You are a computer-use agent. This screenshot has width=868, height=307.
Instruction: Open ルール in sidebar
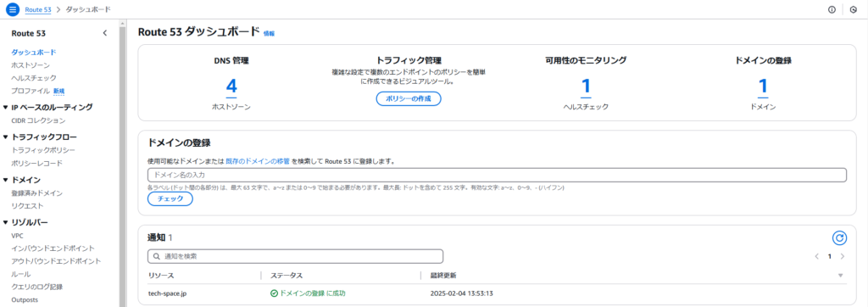[21, 274]
